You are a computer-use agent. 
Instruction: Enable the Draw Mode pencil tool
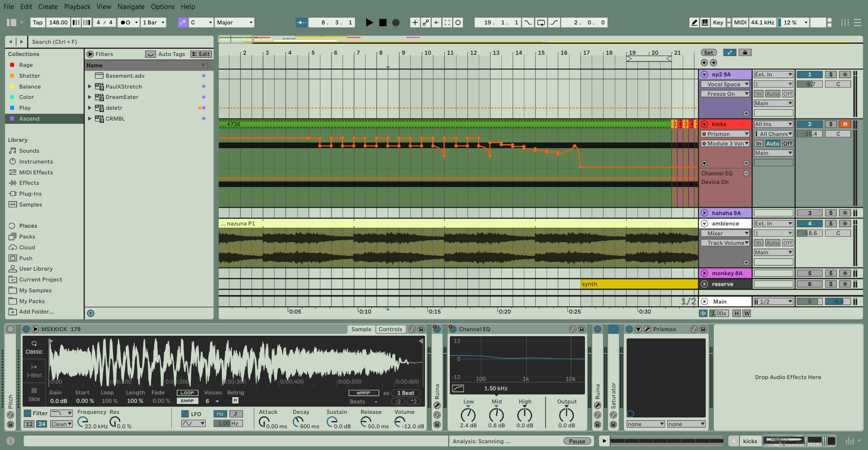694,23
